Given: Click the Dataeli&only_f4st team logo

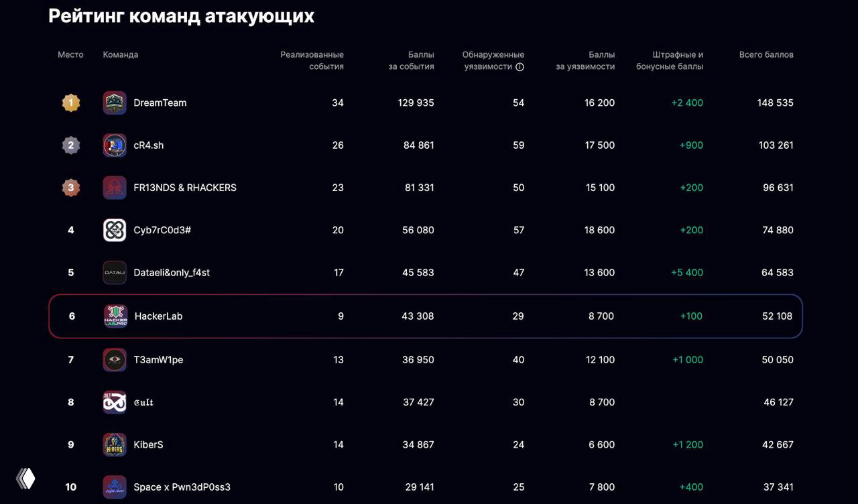Looking at the screenshot, I should 115,273.
